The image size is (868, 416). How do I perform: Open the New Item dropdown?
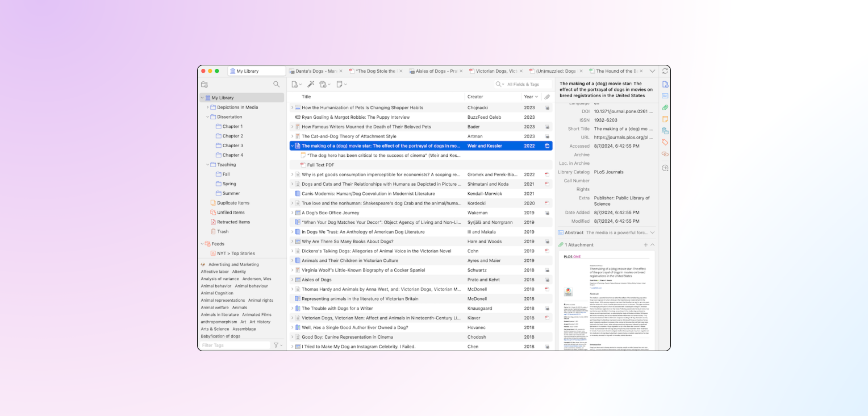click(x=297, y=84)
